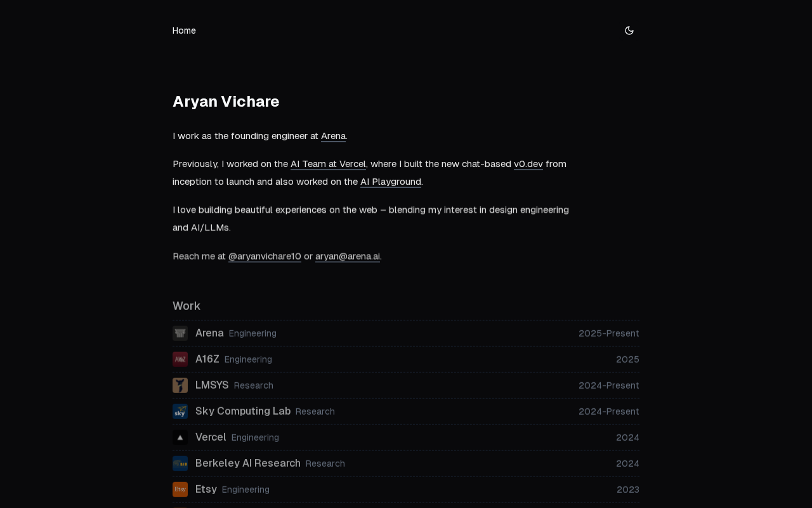Image resolution: width=812 pixels, height=508 pixels.
Task: Visit the AI Playground link
Action: point(390,182)
